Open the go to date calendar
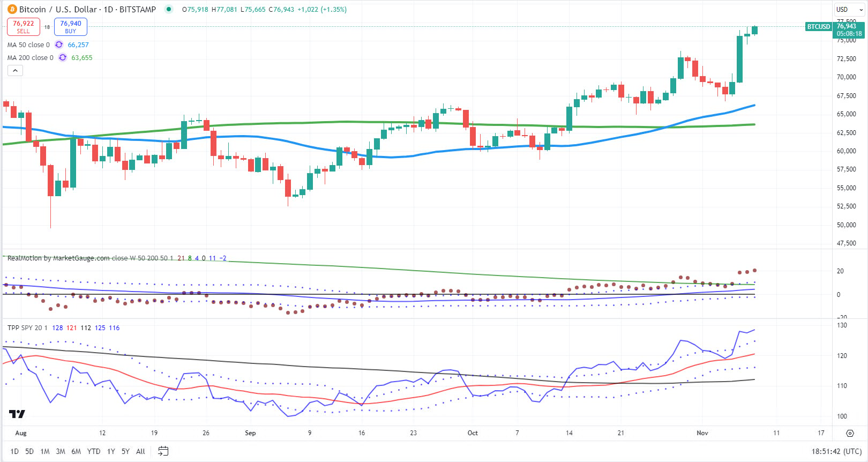 click(x=163, y=451)
